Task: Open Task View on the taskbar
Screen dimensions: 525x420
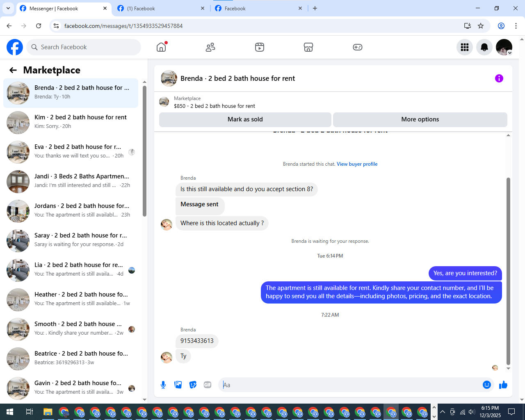Action: [x=29, y=412]
